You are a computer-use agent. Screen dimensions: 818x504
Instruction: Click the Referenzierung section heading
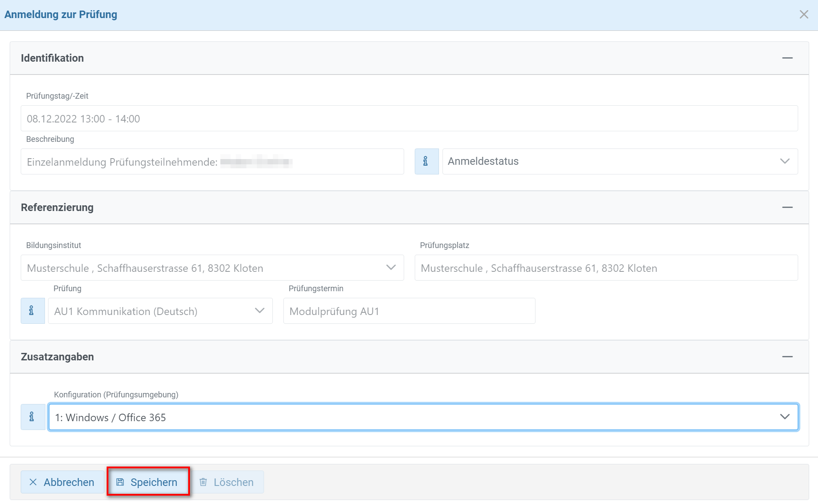(x=57, y=208)
